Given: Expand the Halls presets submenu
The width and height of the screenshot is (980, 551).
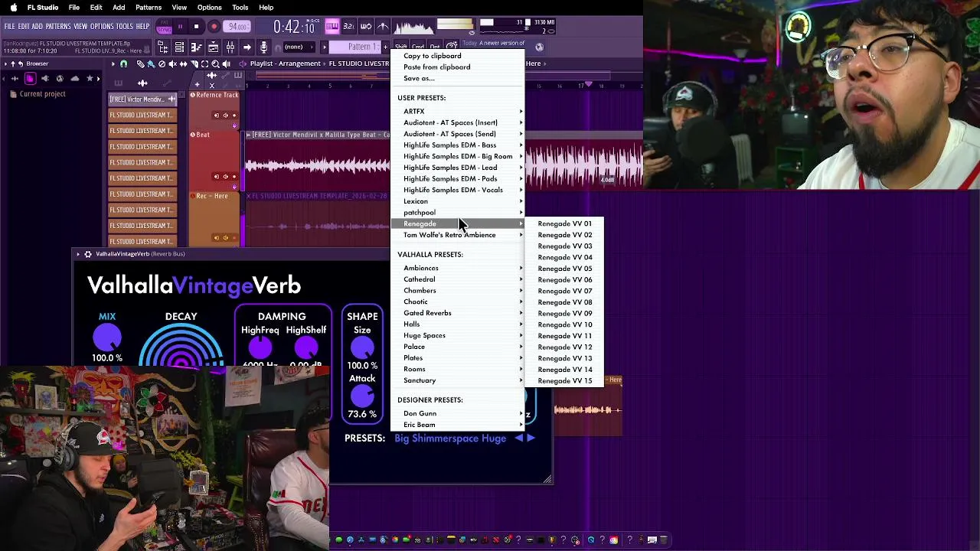Looking at the screenshot, I should [459, 324].
